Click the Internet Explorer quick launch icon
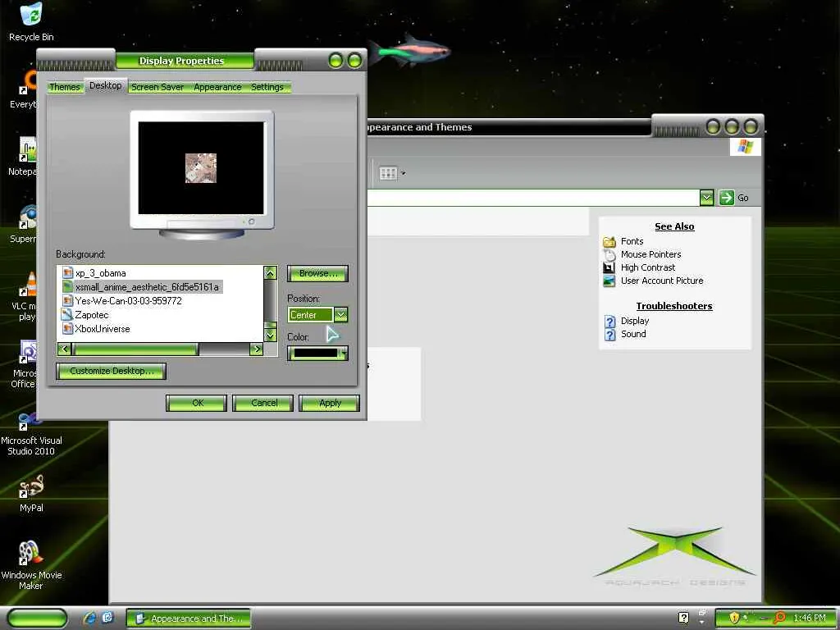This screenshot has height=630, width=840. pyautogui.click(x=89, y=618)
